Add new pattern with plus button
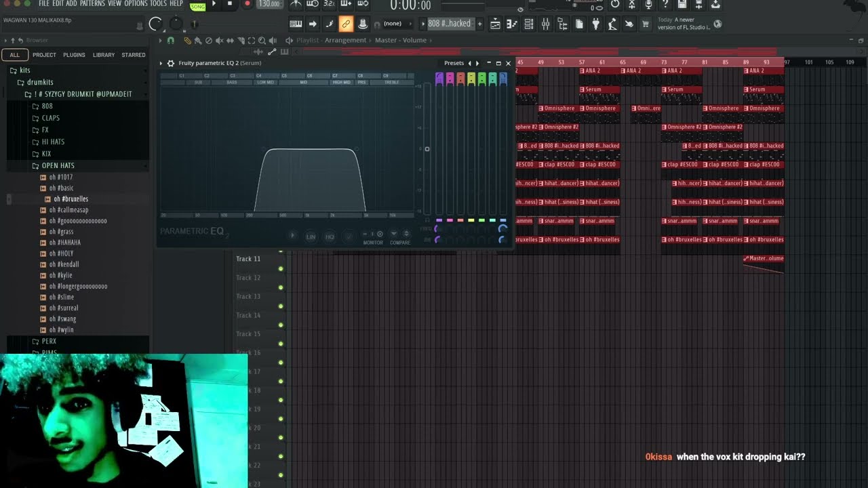 tap(479, 24)
